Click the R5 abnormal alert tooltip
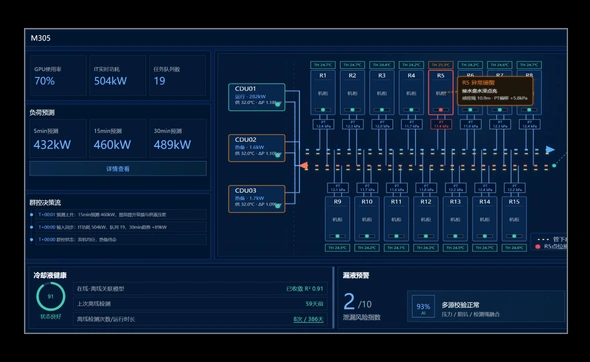The height and width of the screenshot is (362, 590). coord(495,91)
